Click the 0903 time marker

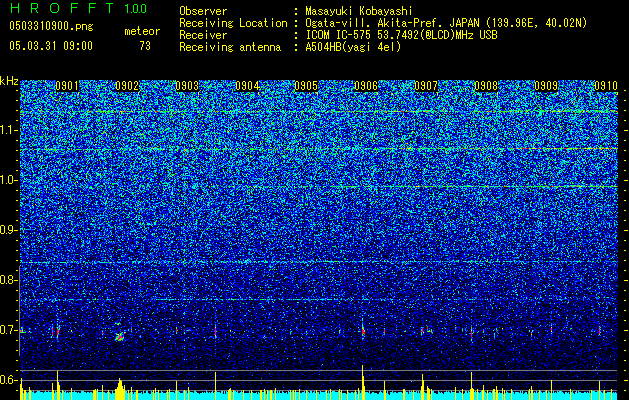point(187,86)
